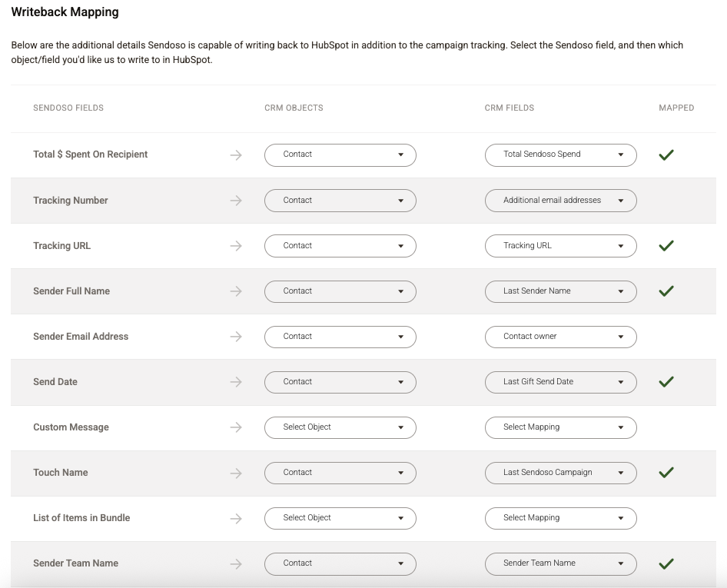Click mapped checkmark for Sender Full Name

click(666, 291)
